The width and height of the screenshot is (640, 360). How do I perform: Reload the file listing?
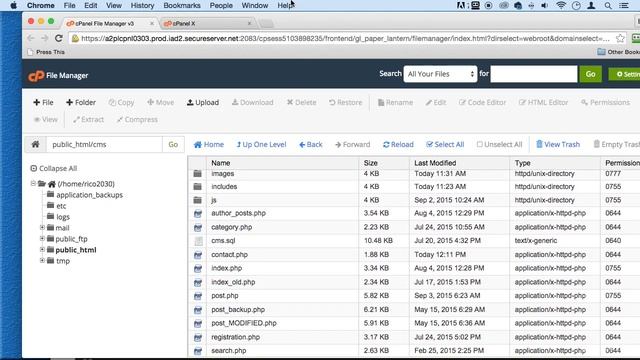[398, 144]
